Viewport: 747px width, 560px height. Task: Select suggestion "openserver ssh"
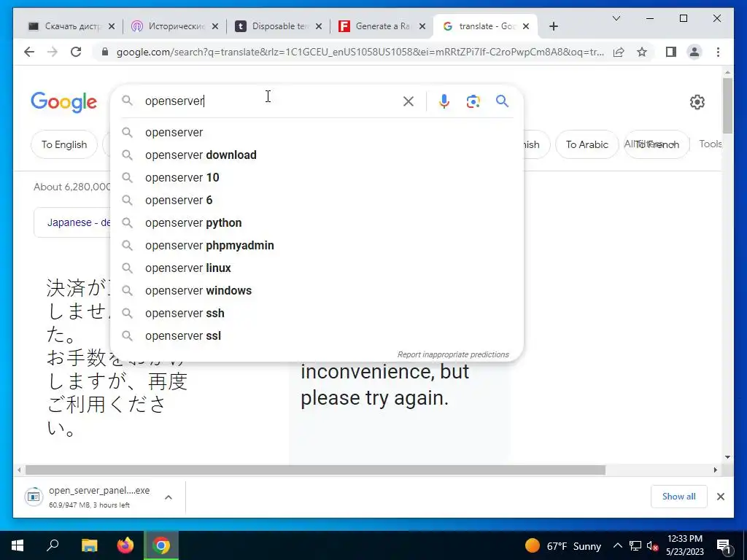317,314
